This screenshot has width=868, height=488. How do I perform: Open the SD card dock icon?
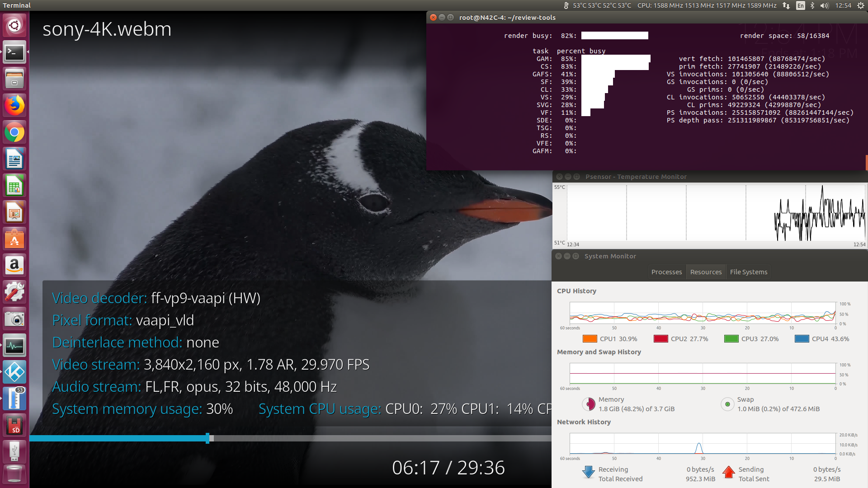(x=14, y=426)
